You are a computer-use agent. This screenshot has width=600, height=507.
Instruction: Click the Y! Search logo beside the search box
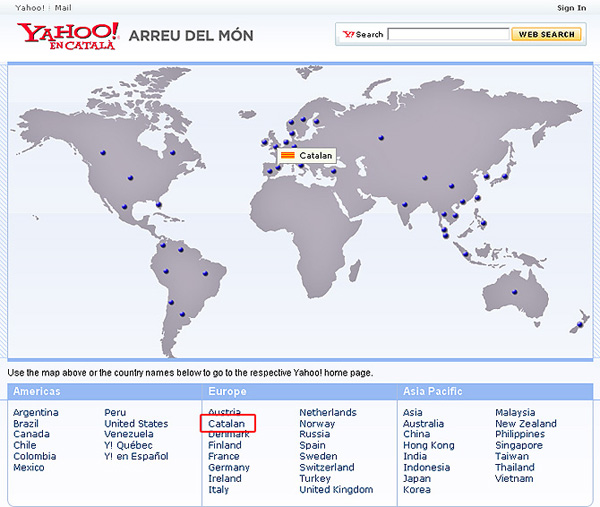pos(363,34)
